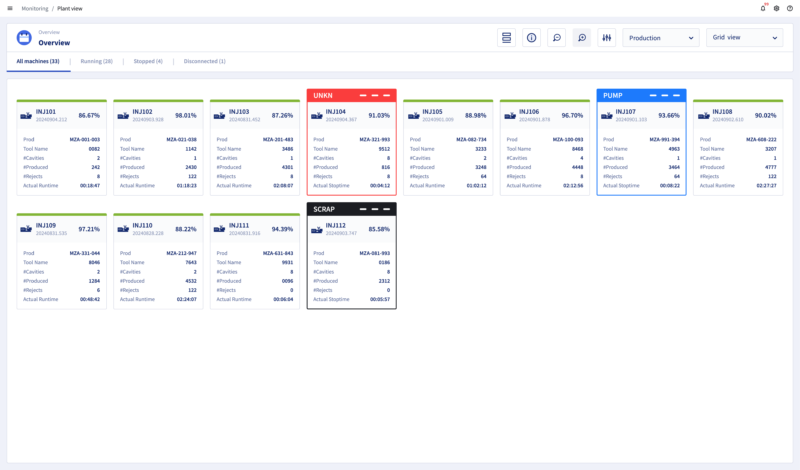Open the Production dropdown

tap(661, 38)
